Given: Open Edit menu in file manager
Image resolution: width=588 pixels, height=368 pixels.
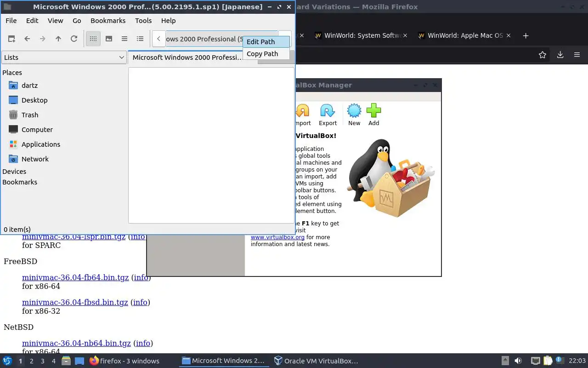Looking at the screenshot, I should coord(32,21).
